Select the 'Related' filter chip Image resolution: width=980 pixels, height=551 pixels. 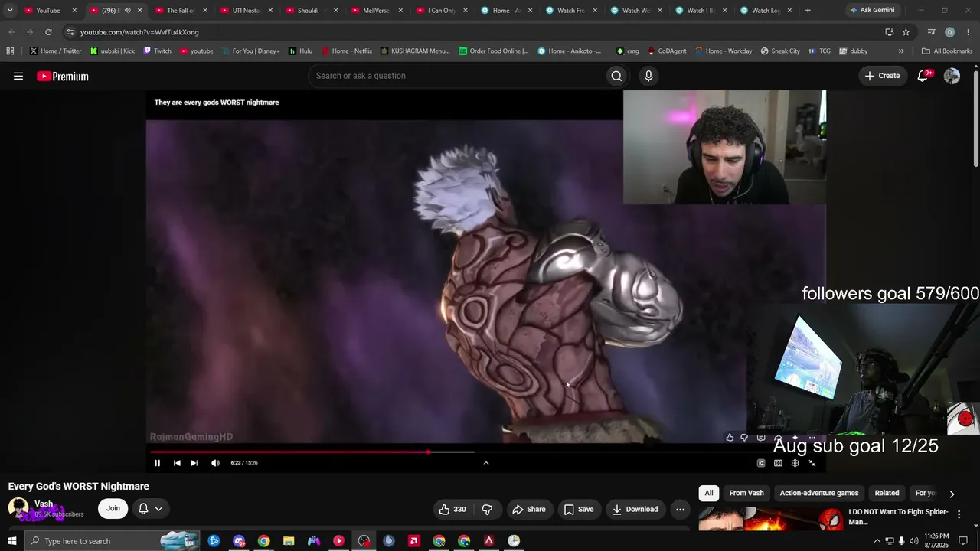point(887,493)
